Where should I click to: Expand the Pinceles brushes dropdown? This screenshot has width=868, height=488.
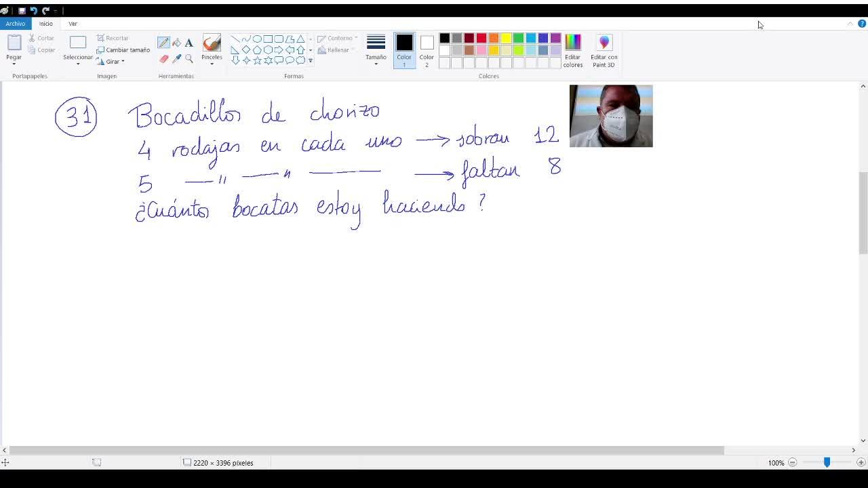pyautogui.click(x=212, y=62)
